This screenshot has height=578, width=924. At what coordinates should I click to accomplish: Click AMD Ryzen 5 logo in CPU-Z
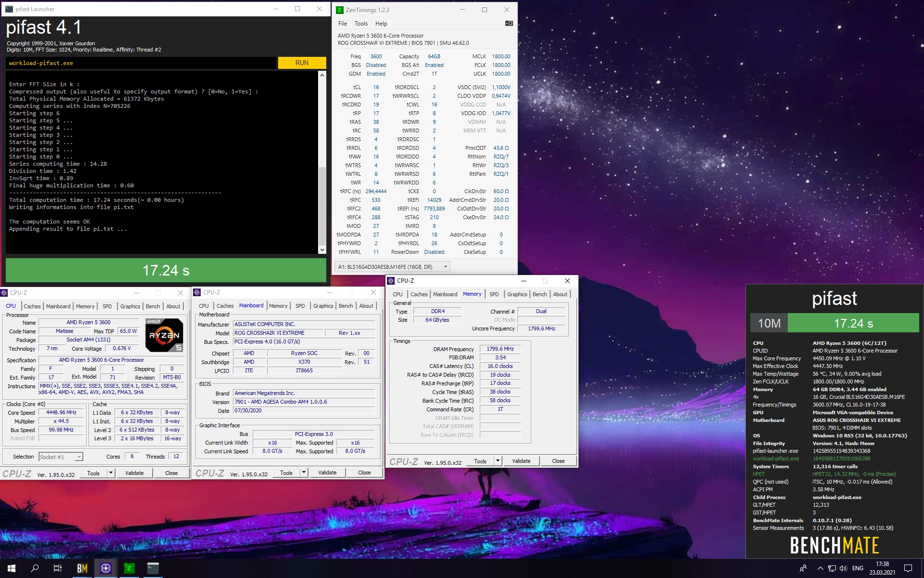click(x=164, y=335)
